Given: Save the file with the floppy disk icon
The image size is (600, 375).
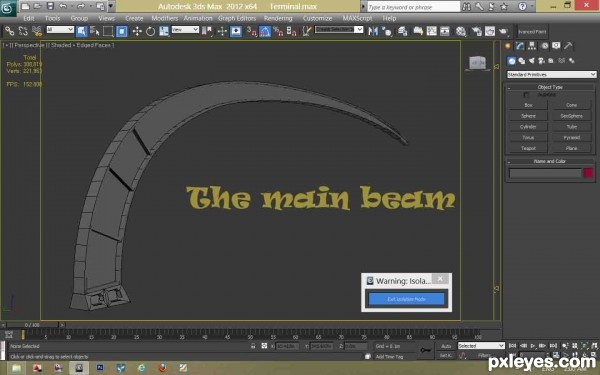Looking at the screenshot, I should point(50,6).
